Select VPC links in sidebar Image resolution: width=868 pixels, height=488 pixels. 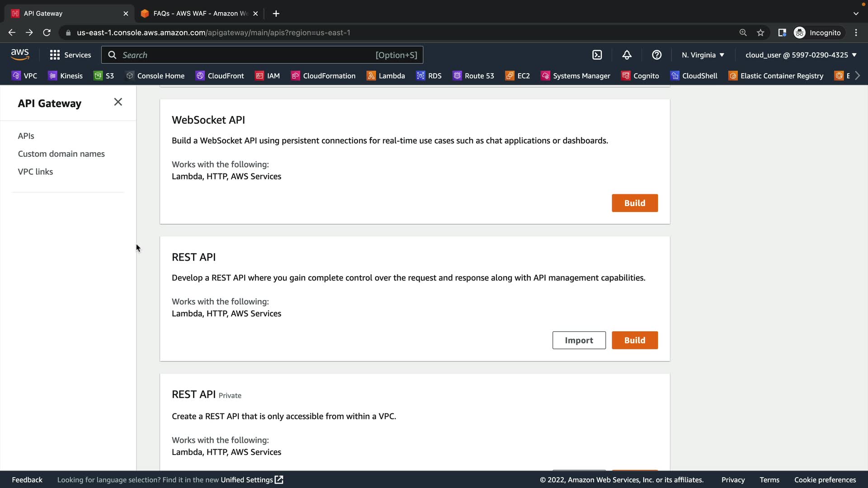pos(35,172)
